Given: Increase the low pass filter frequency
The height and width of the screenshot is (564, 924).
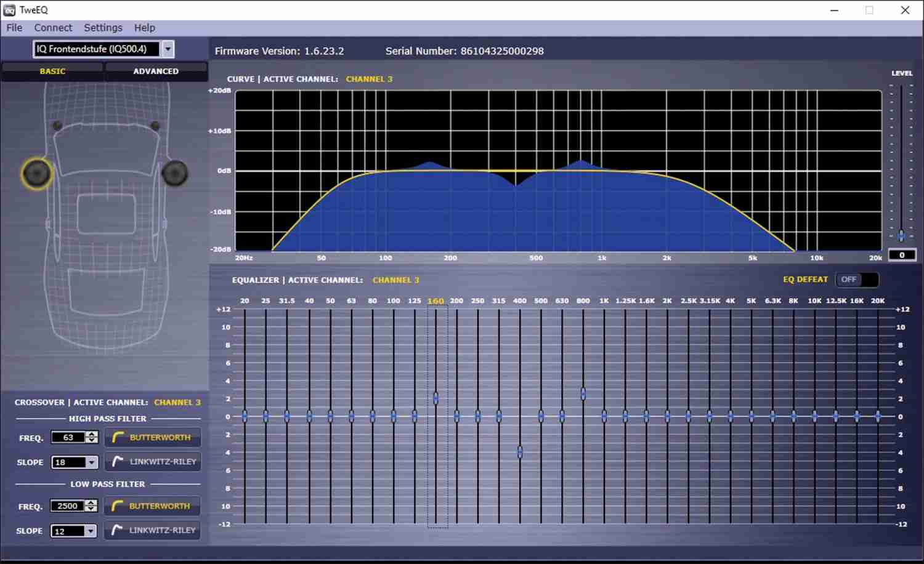Looking at the screenshot, I should pos(91,502).
